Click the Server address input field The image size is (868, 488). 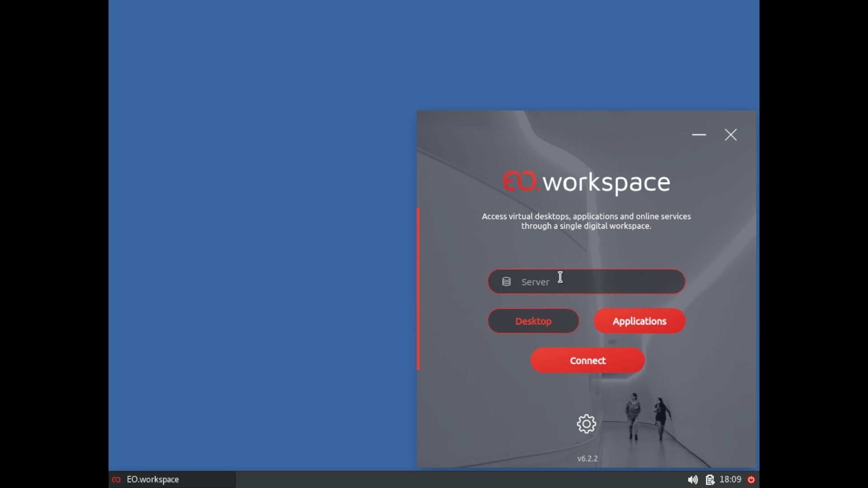tap(586, 282)
